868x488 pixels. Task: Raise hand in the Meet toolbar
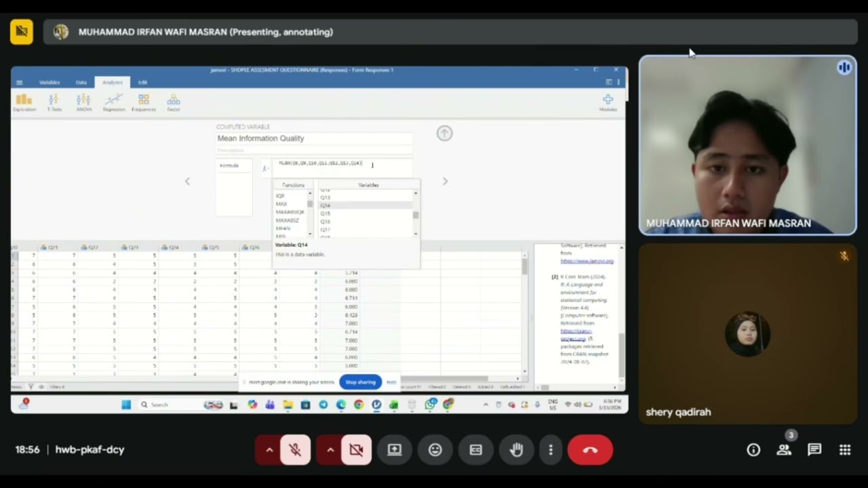point(517,450)
